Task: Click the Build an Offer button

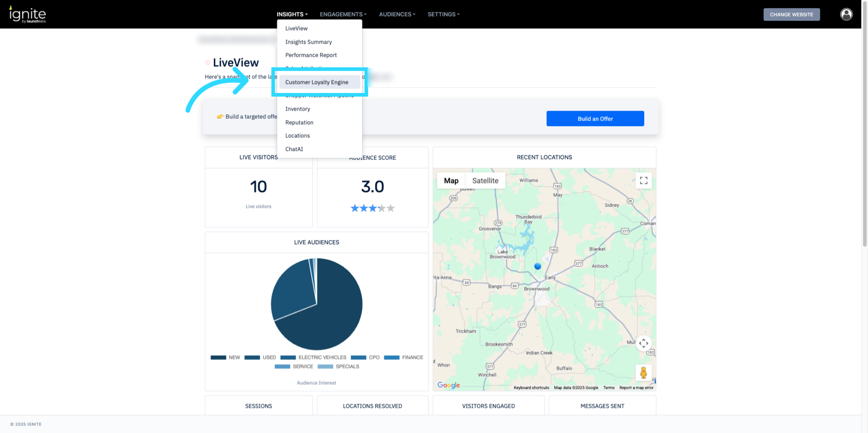Action: click(x=595, y=119)
